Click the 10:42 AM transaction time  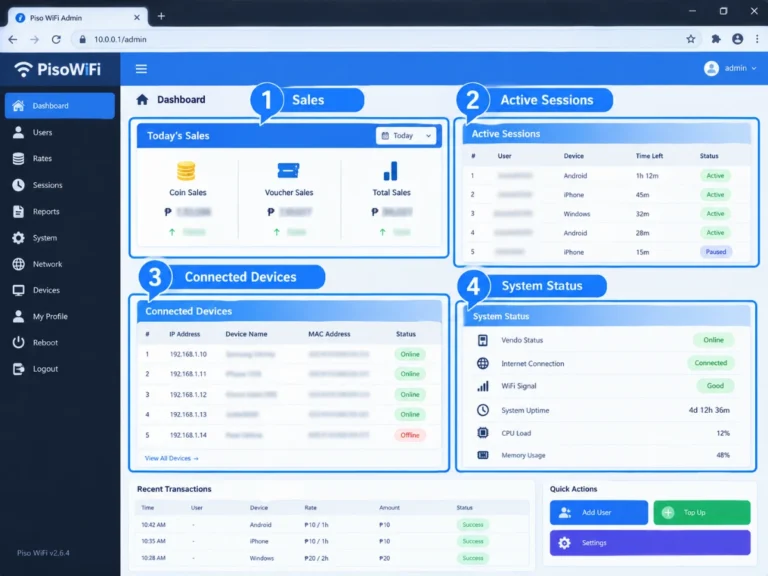[x=153, y=525]
